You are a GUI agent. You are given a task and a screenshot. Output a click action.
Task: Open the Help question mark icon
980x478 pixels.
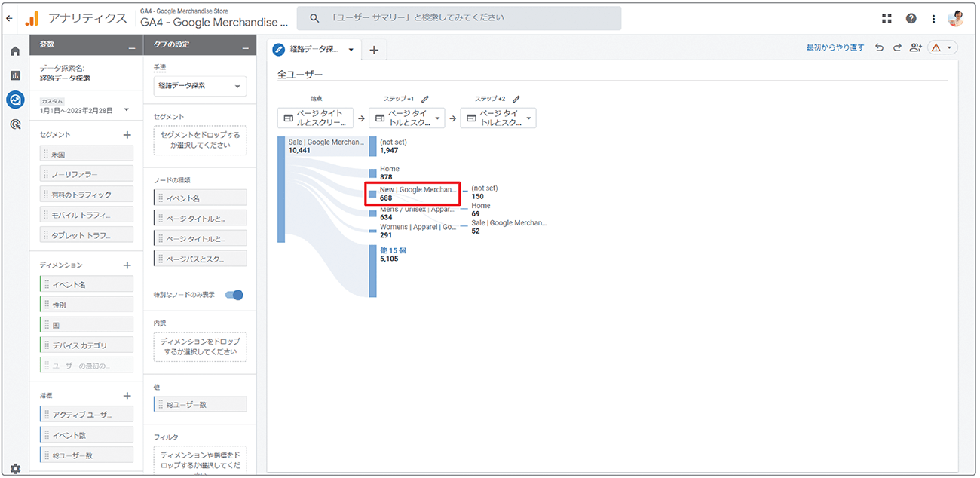[x=911, y=18]
